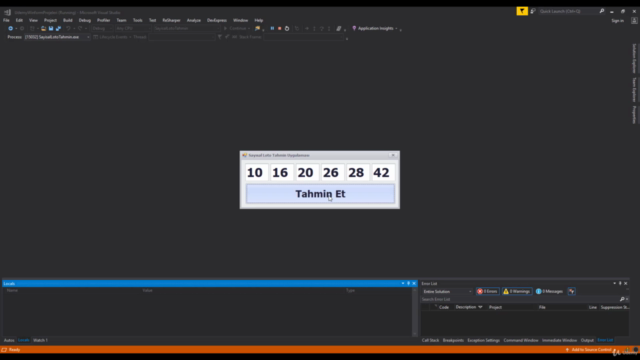
Task: Open File folder icon in the toolbar
Action: point(43,29)
